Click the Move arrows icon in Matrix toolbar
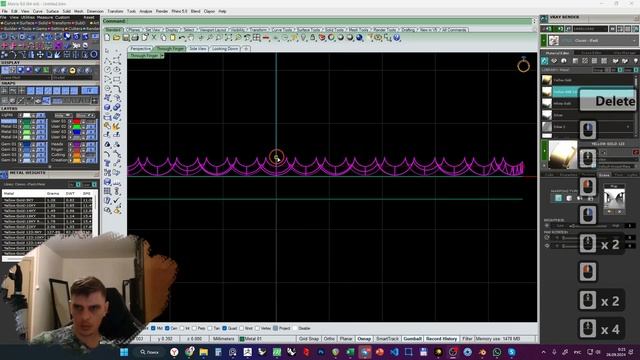This screenshot has height=360, width=640. coord(40,54)
